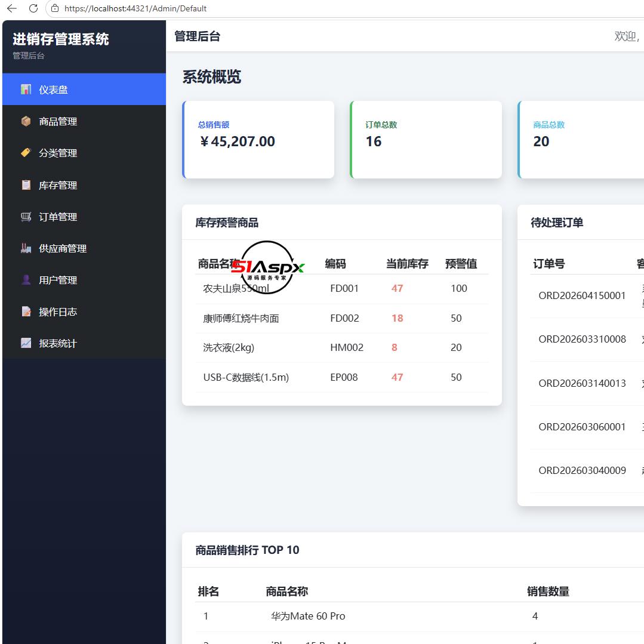This screenshot has height=644, width=644.
Task: Click stock value 8 for HM002
Action: click(395, 347)
